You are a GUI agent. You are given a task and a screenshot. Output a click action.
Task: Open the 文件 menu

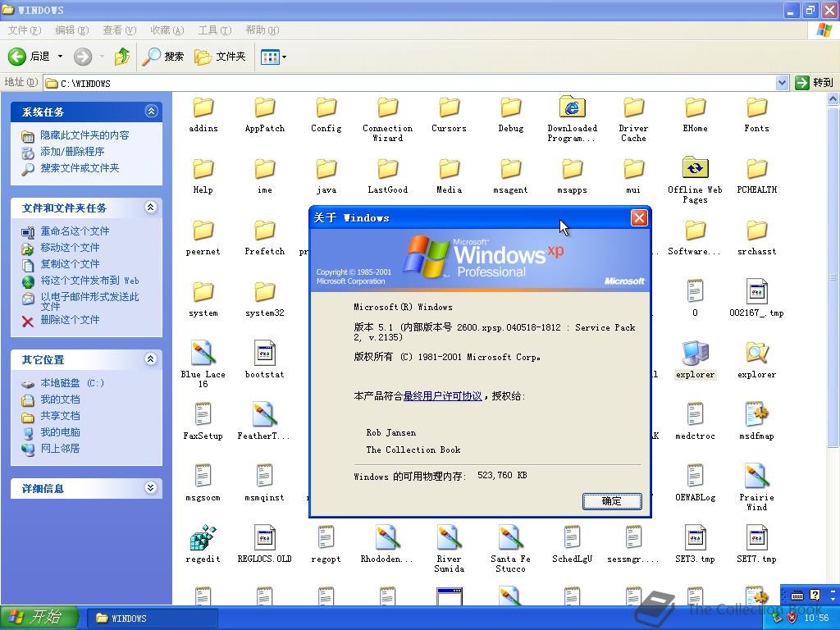coord(25,30)
